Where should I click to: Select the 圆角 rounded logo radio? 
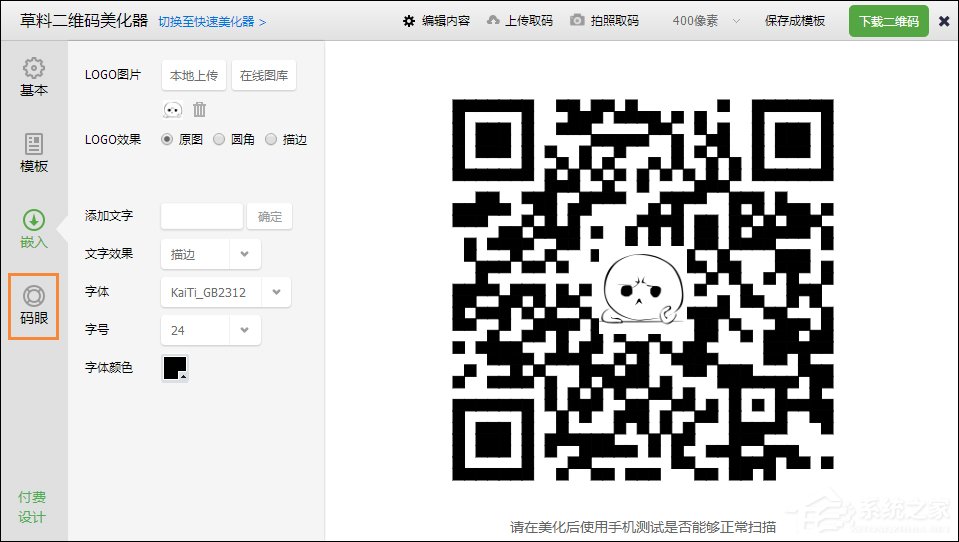coord(219,139)
